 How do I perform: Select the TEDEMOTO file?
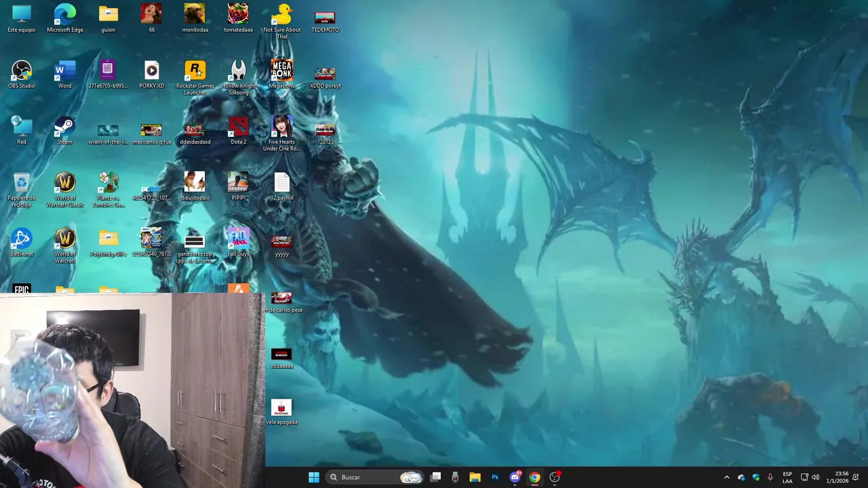(x=325, y=19)
